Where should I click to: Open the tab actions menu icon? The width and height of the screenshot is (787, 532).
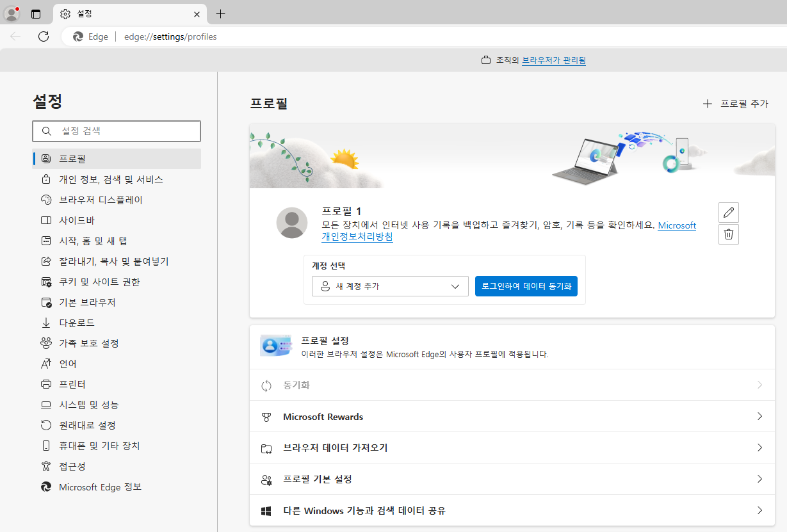(36, 14)
